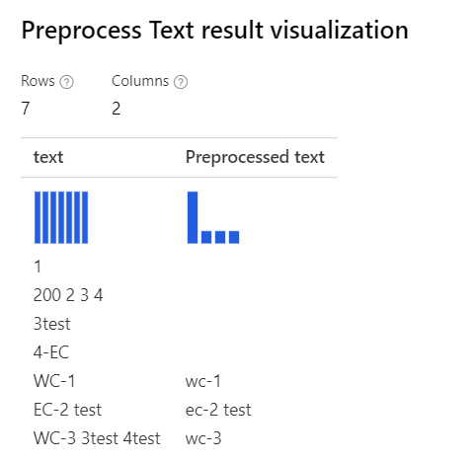Image resolution: width=476 pixels, height=462 pixels.
Task: Click the wc-1 preprocessed value
Action: pyautogui.click(x=203, y=381)
